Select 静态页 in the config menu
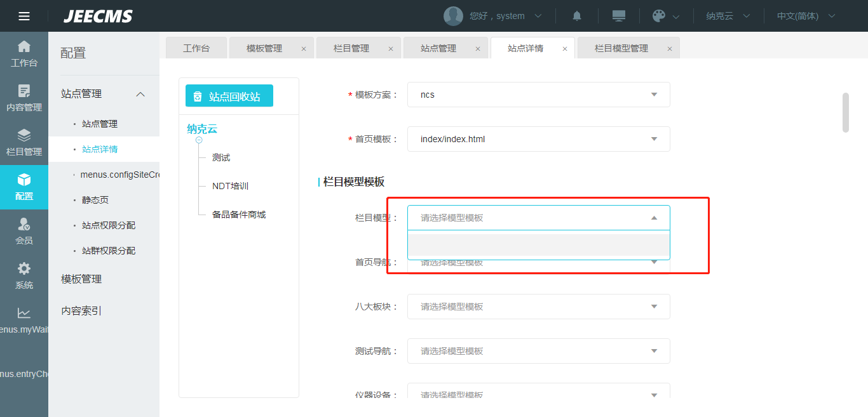 pyautogui.click(x=95, y=200)
